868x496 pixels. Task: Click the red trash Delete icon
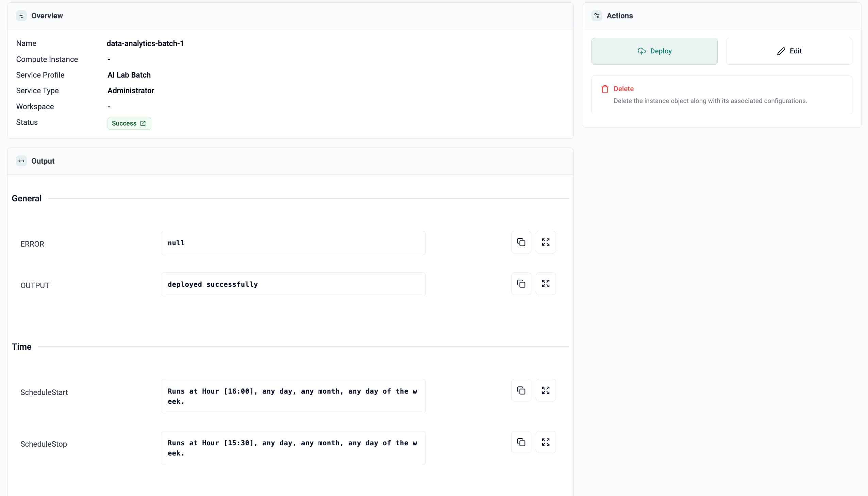pos(605,89)
